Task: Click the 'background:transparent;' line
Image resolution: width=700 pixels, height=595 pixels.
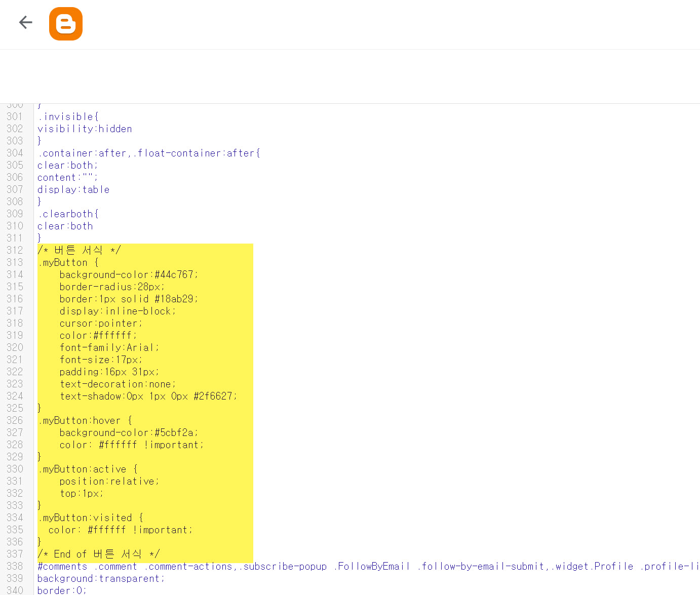Action: point(101,578)
